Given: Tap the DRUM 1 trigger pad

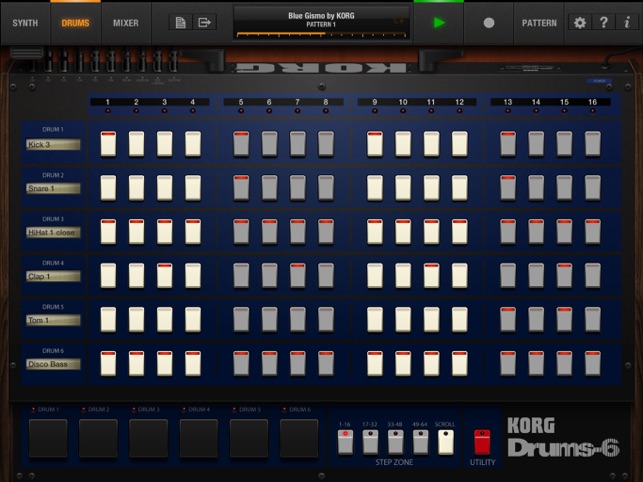Looking at the screenshot, I should pos(48,438).
